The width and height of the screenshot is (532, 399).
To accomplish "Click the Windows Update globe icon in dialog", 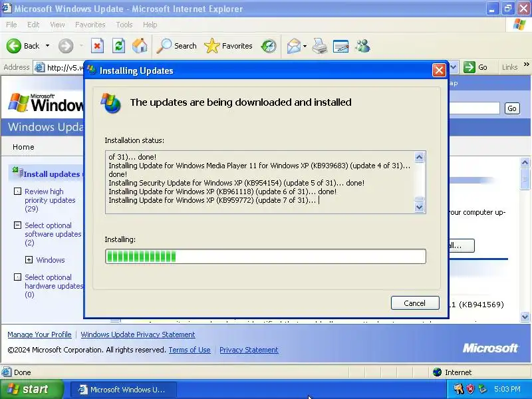I will point(111,103).
